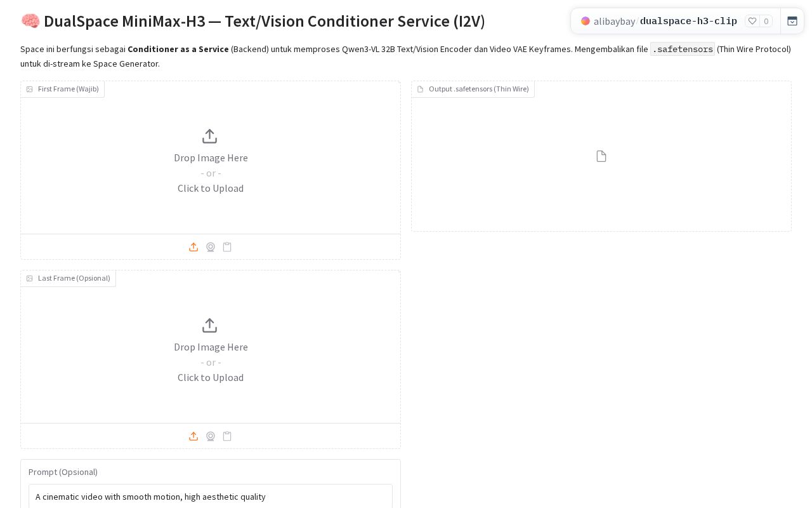Click the First Frame (Wajib) label
The width and height of the screenshot is (812, 508).
69,89
